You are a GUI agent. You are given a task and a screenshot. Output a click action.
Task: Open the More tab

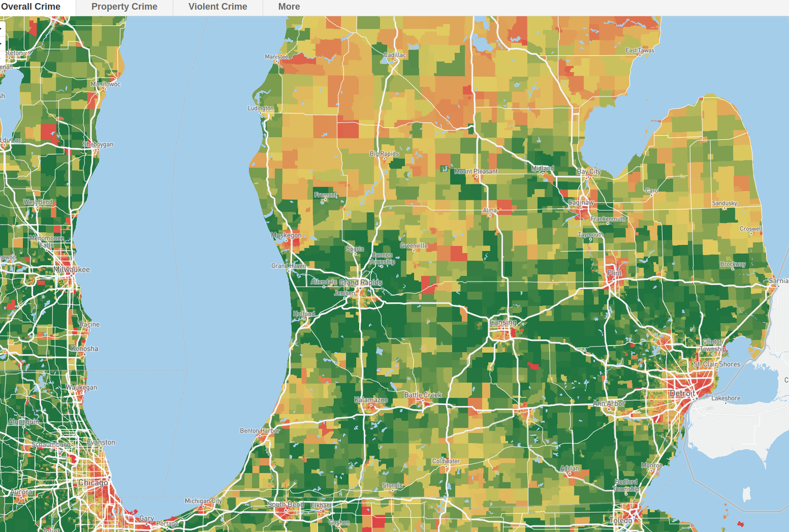(289, 7)
